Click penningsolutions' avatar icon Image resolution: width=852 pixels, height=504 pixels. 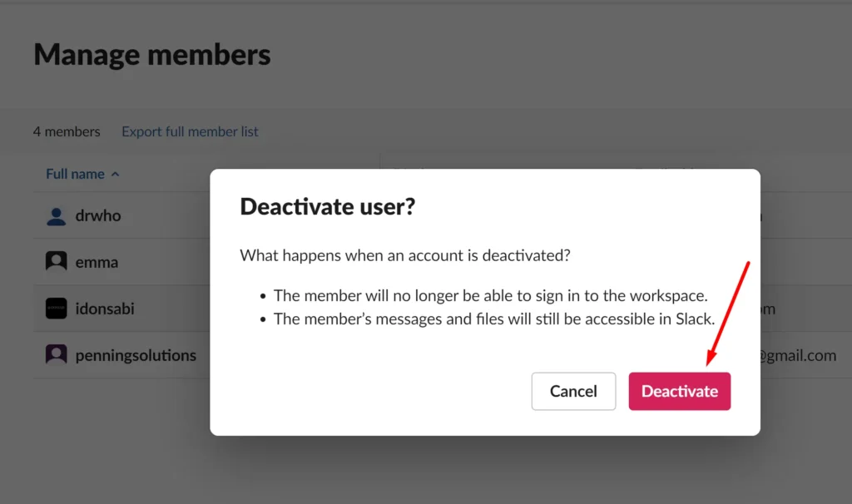56,354
